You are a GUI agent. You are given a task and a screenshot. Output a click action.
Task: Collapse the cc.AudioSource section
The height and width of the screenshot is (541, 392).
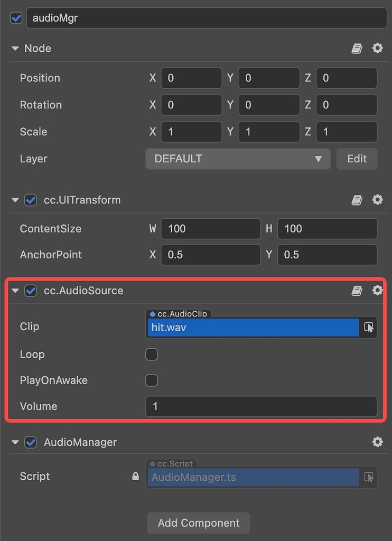15,291
